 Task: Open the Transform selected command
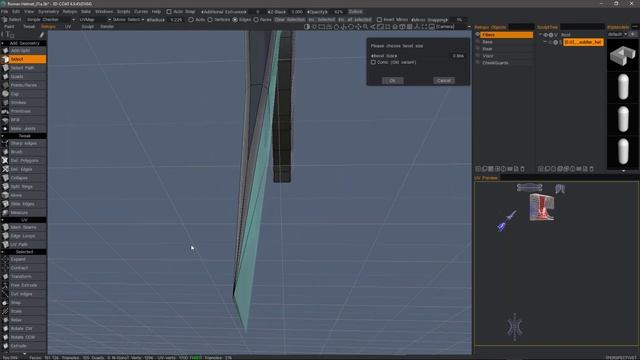24,277
